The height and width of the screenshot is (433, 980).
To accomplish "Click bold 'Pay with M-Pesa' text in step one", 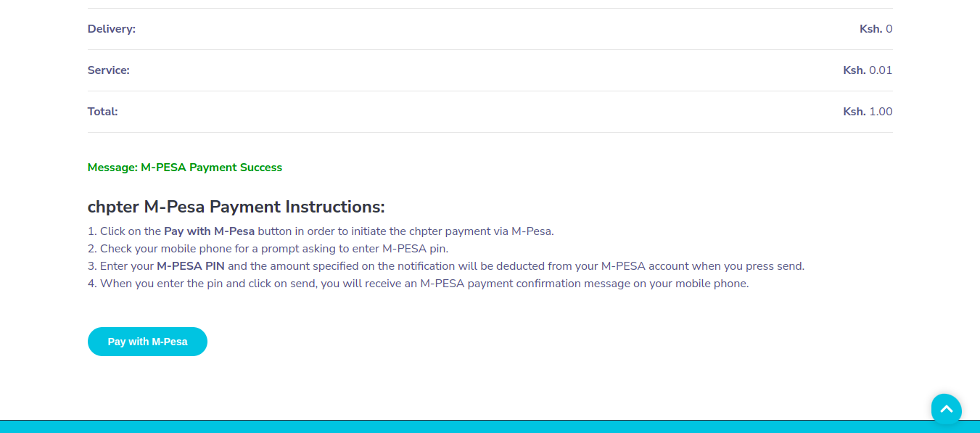I will [x=209, y=231].
